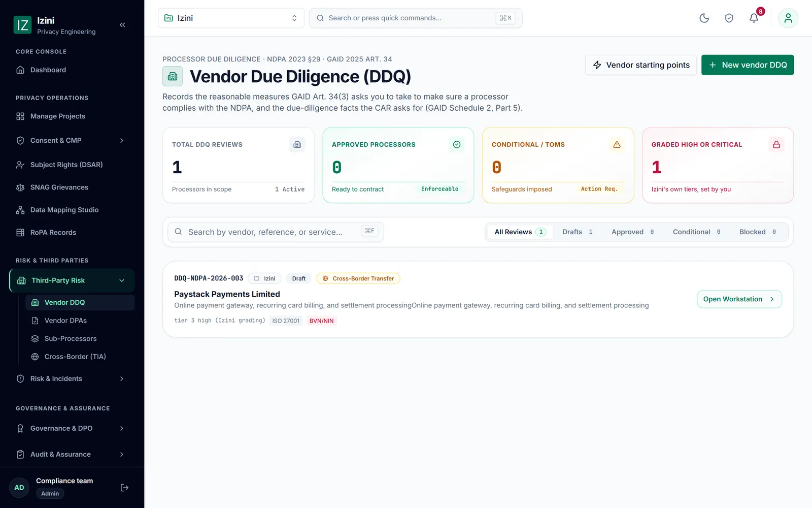812x508 pixels.
Task: Click the log out icon beside Compliance team
Action: tap(124, 488)
